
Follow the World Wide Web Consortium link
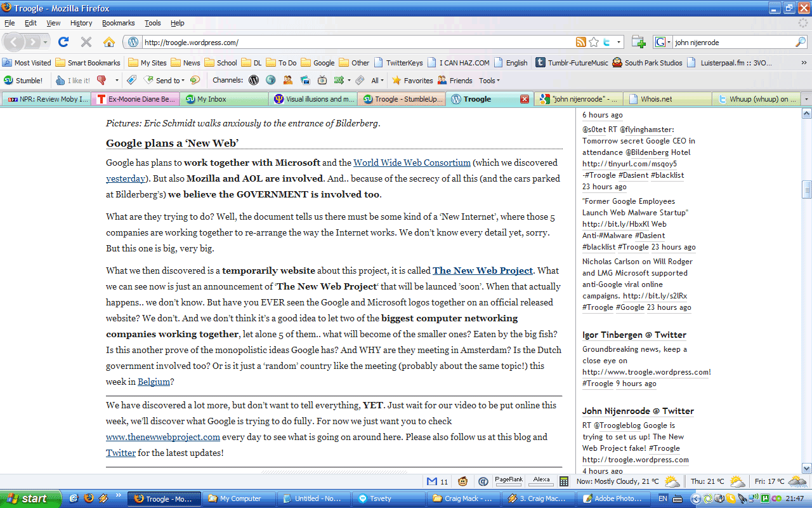(x=412, y=163)
